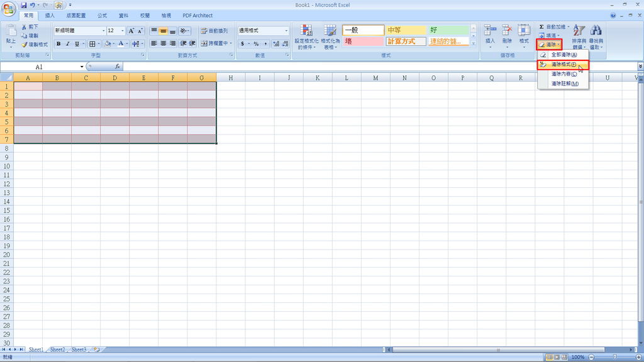
Task: Apply comma style number button
Action: tap(265, 43)
